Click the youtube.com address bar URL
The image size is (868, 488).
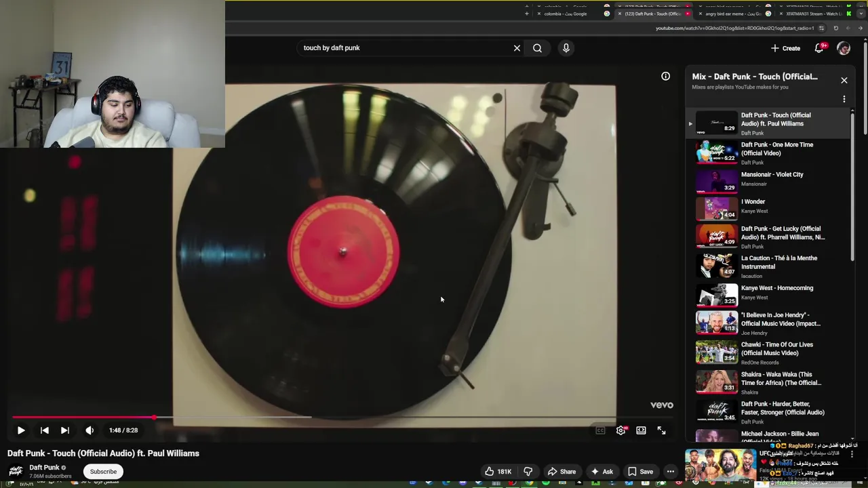[734, 28]
